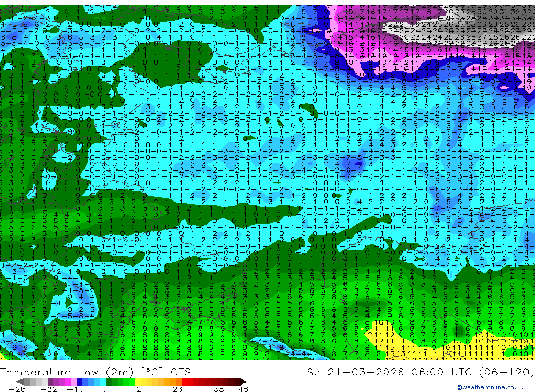Click the legend label "-22"
This screenshot has width=535, height=392.
click(x=49, y=389)
